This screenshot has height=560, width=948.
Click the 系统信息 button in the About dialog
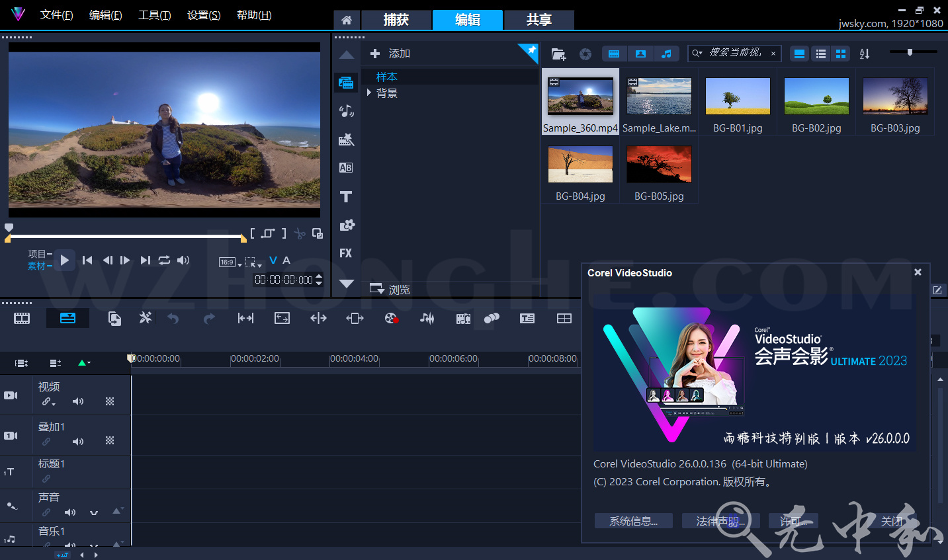click(632, 521)
